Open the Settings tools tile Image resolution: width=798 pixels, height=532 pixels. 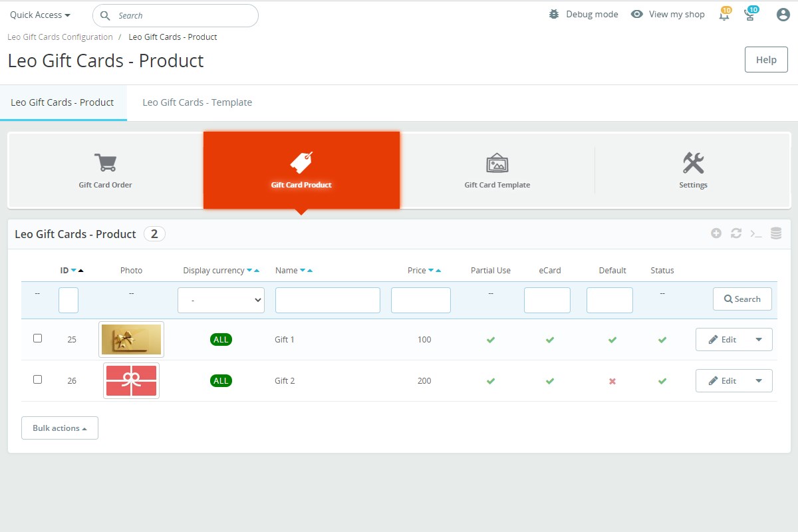[x=693, y=170]
